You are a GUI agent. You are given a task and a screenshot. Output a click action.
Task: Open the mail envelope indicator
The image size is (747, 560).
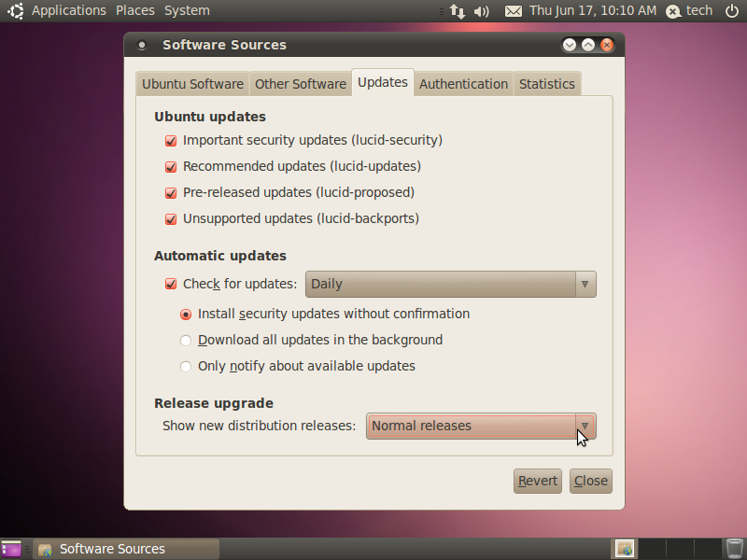tap(513, 11)
